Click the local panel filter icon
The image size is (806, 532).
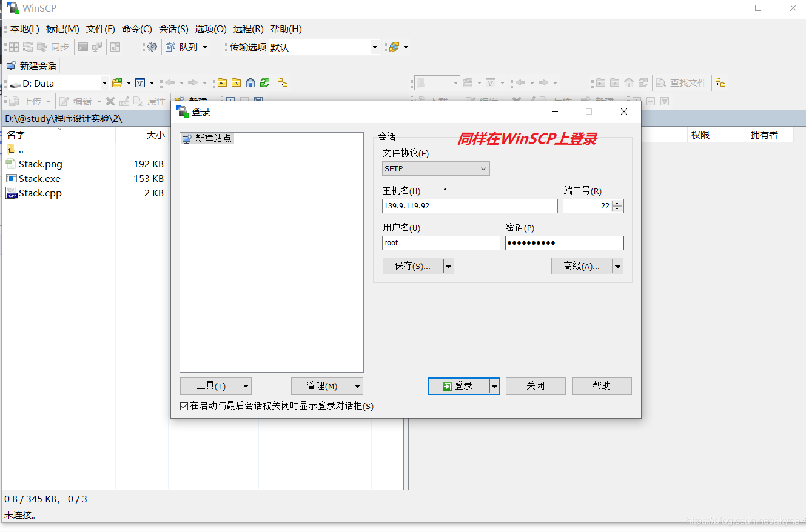[x=140, y=82]
